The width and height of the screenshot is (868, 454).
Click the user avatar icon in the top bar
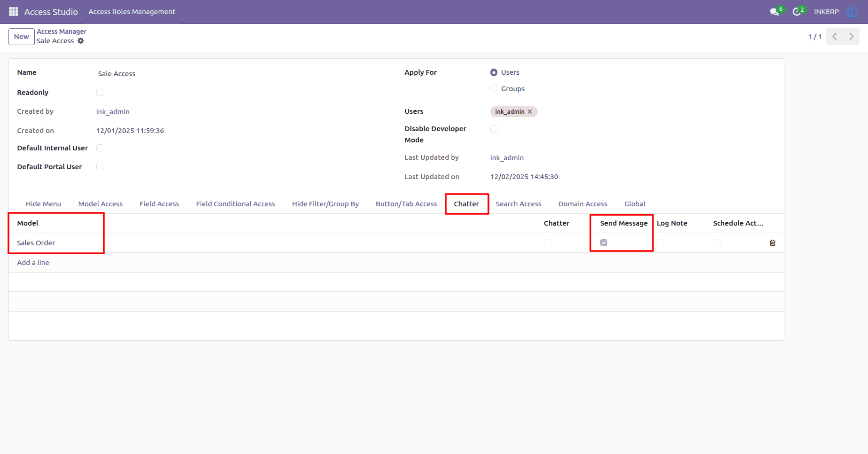point(852,12)
